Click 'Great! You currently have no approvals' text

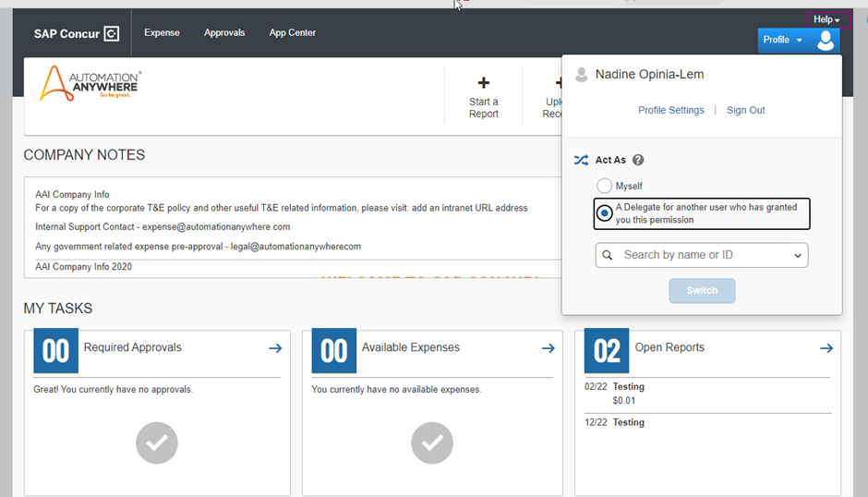tap(113, 390)
